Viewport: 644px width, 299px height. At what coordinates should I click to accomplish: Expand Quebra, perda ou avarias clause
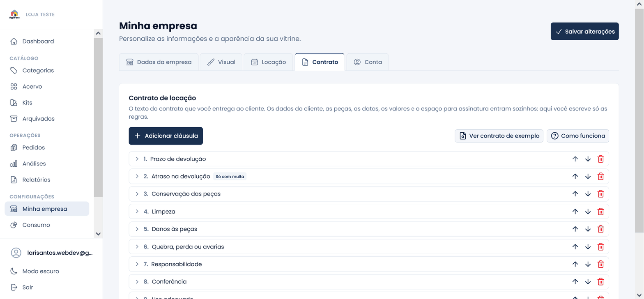137,247
